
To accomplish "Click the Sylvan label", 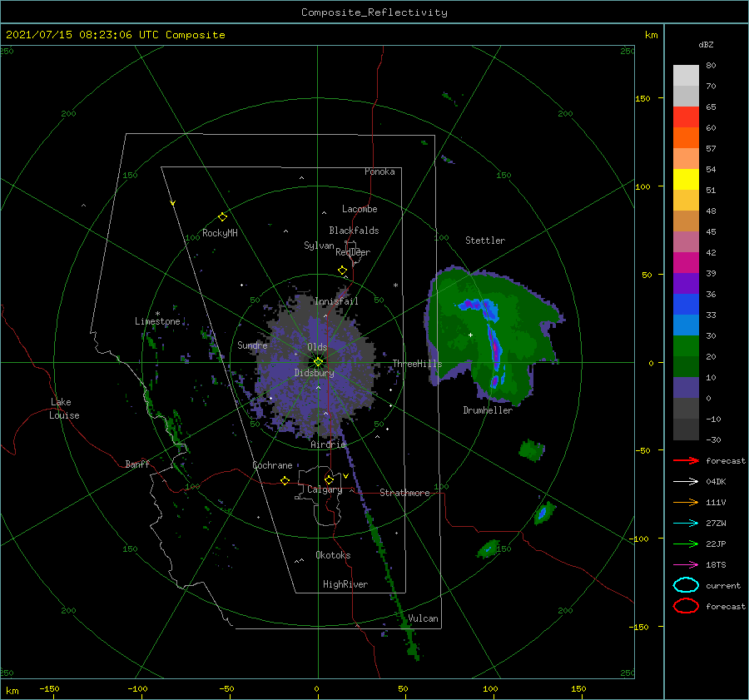I will (x=319, y=246).
